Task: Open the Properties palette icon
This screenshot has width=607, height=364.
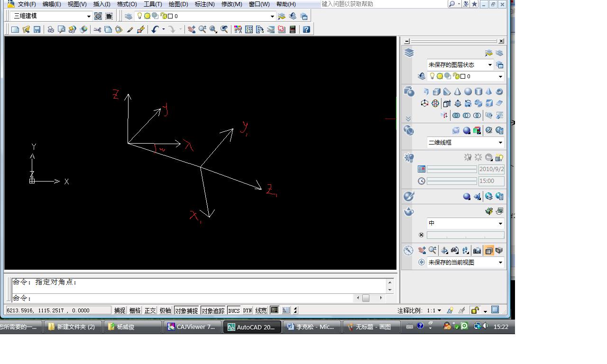Action: 238,29
